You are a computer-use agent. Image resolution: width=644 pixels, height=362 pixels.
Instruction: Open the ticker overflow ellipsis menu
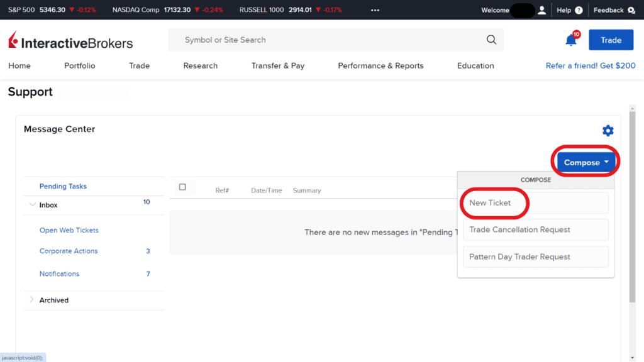[x=375, y=10]
